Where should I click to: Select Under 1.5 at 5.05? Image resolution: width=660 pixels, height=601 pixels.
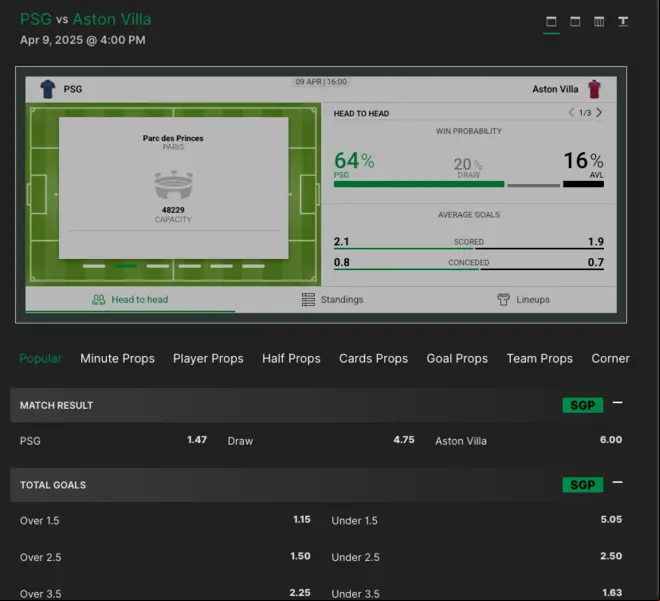pyautogui.click(x=477, y=520)
